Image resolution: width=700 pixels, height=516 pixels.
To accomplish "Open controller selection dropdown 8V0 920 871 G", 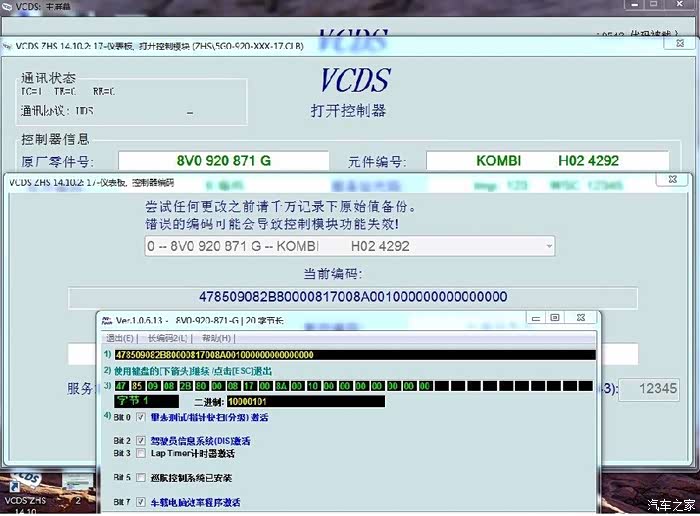I will [x=350, y=246].
